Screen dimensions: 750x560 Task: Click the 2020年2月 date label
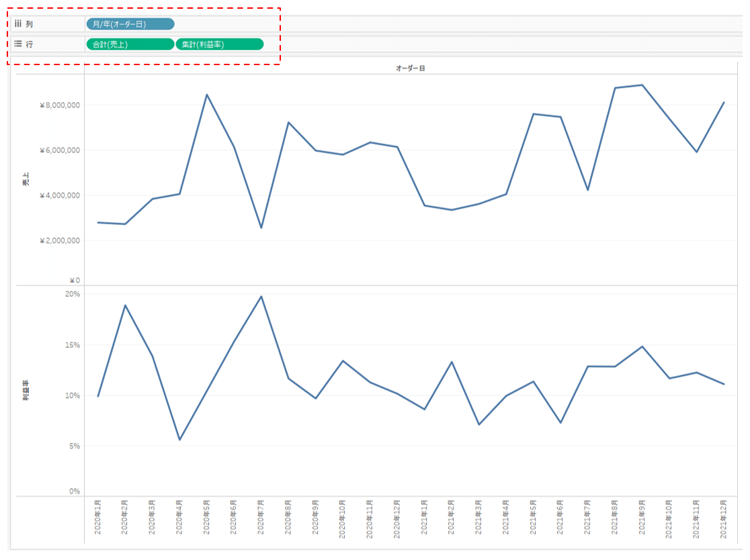125,517
